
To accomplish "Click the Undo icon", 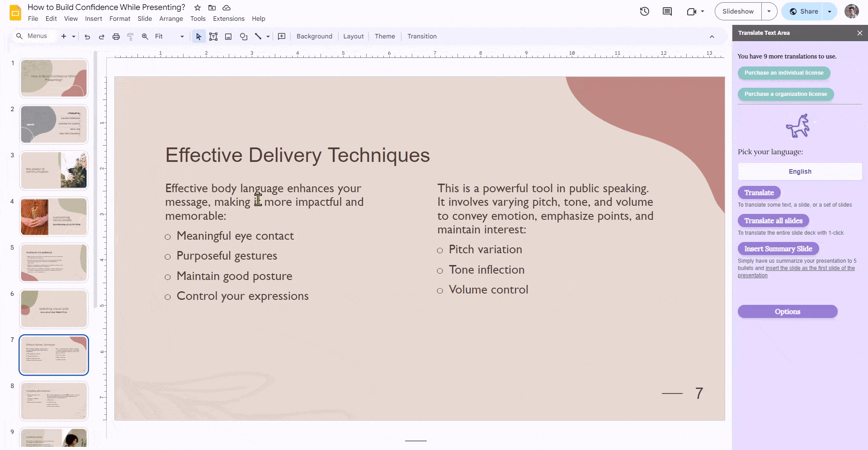I will coord(87,36).
